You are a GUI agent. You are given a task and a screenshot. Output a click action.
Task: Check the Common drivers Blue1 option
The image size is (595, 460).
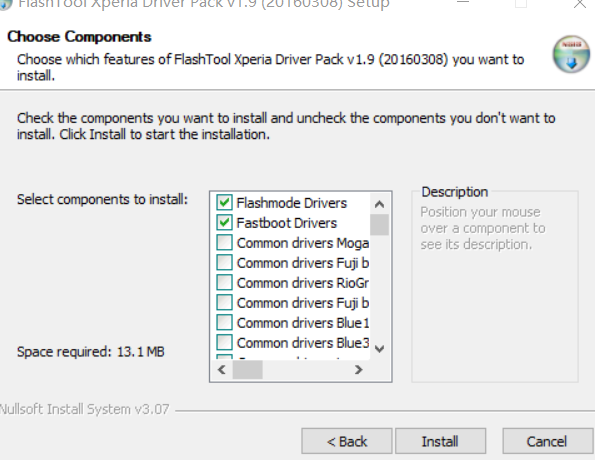tap(224, 323)
